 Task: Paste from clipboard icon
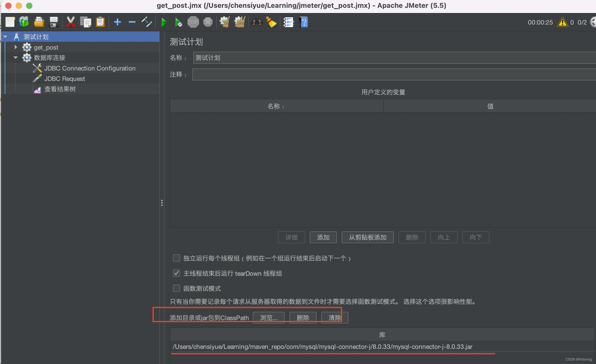click(x=100, y=22)
